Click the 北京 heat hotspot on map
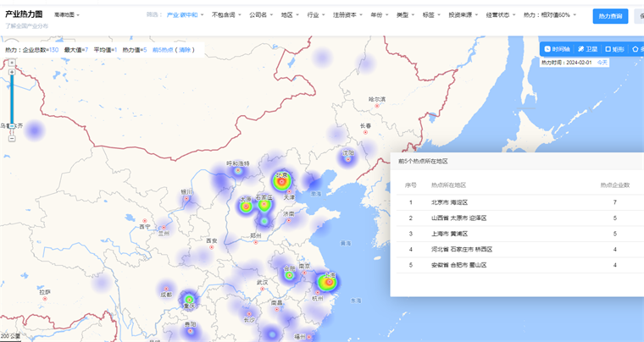 281,181
